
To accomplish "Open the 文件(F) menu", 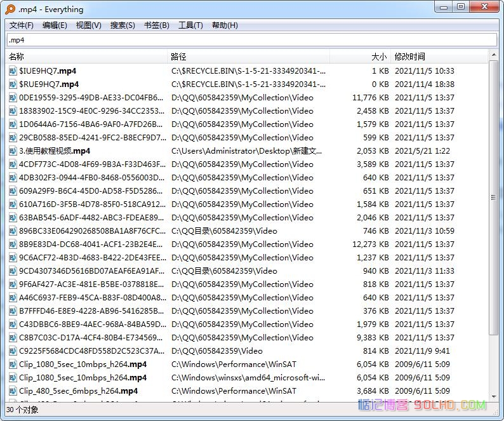I will pyautogui.click(x=21, y=25).
